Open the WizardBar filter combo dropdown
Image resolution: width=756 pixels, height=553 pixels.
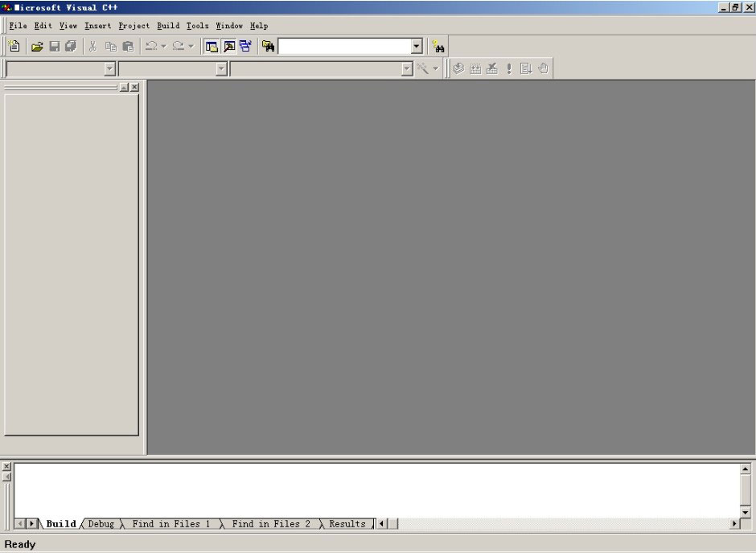point(221,69)
